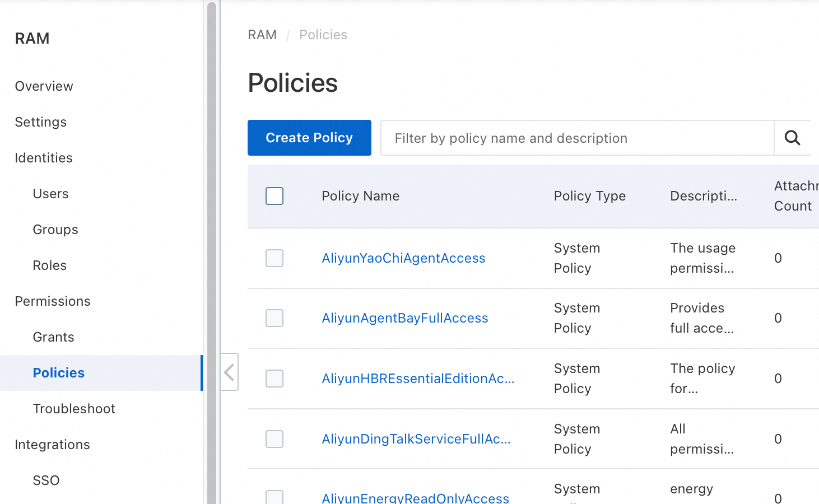Image resolution: width=819 pixels, height=504 pixels.
Task: Select the Policies sidebar item
Action: pos(101,373)
